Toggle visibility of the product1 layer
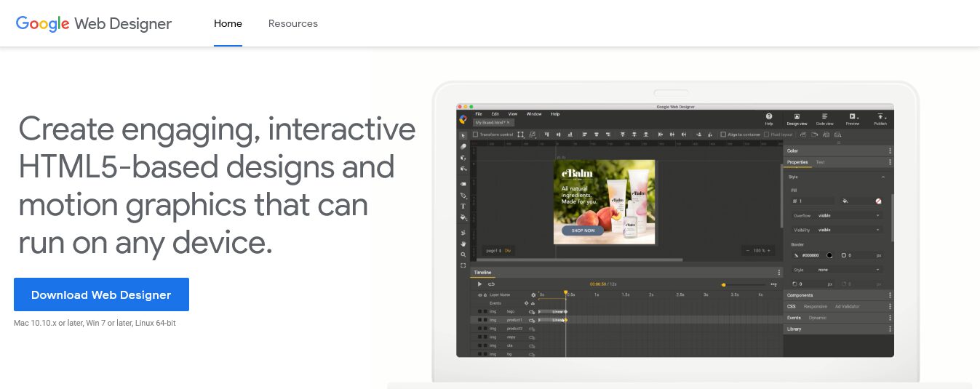The height and width of the screenshot is (389, 980). coord(479,320)
